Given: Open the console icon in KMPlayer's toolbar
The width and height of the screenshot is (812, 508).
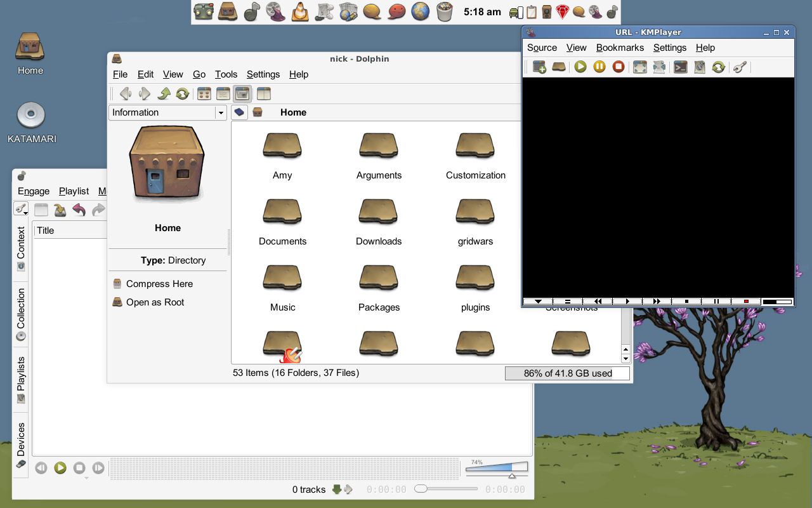Looking at the screenshot, I should click(681, 67).
